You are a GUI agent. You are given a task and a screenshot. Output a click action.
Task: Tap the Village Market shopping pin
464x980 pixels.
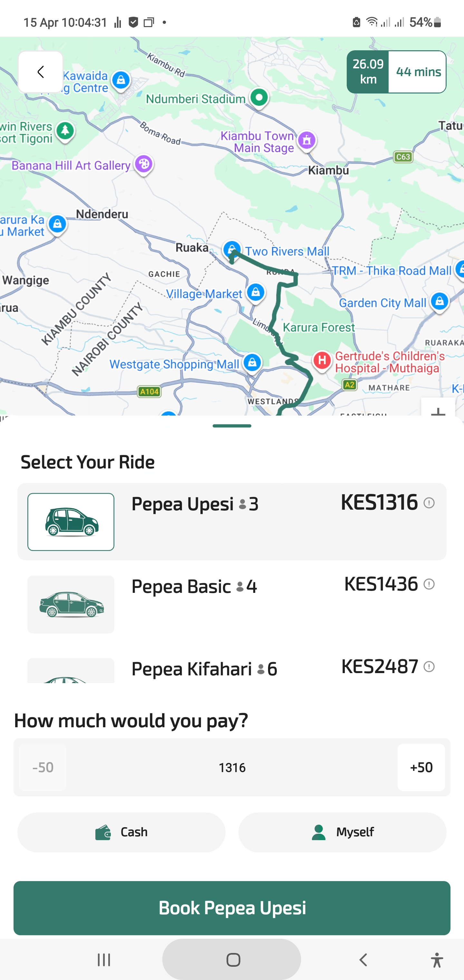[x=256, y=293]
